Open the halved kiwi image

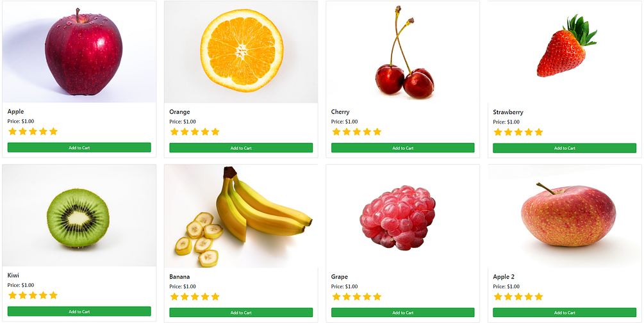coord(79,216)
